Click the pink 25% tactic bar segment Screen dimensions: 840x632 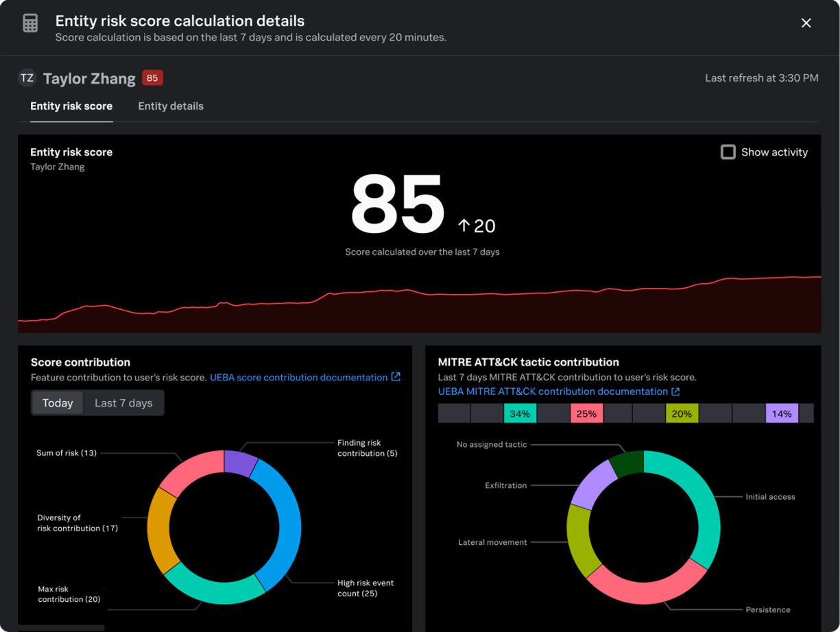pos(586,413)
